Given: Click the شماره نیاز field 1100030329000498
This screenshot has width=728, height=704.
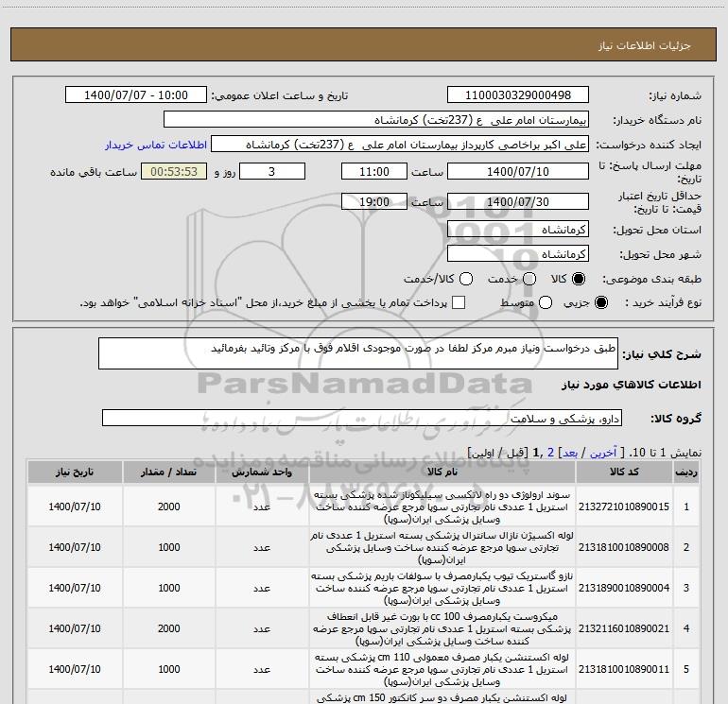Looking at the screenshot, I should coord(518,94).
